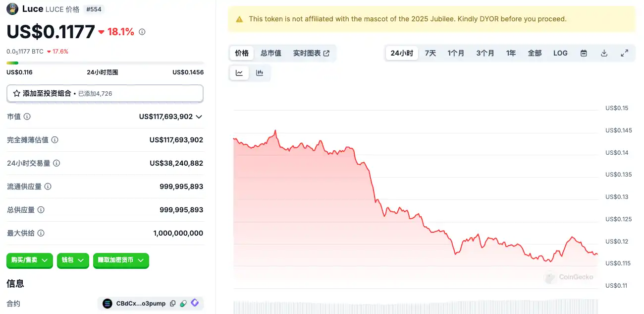Expand chart to fullscreen
The height and width of the screenshot is (314, 644).
(x=624, y=53)
